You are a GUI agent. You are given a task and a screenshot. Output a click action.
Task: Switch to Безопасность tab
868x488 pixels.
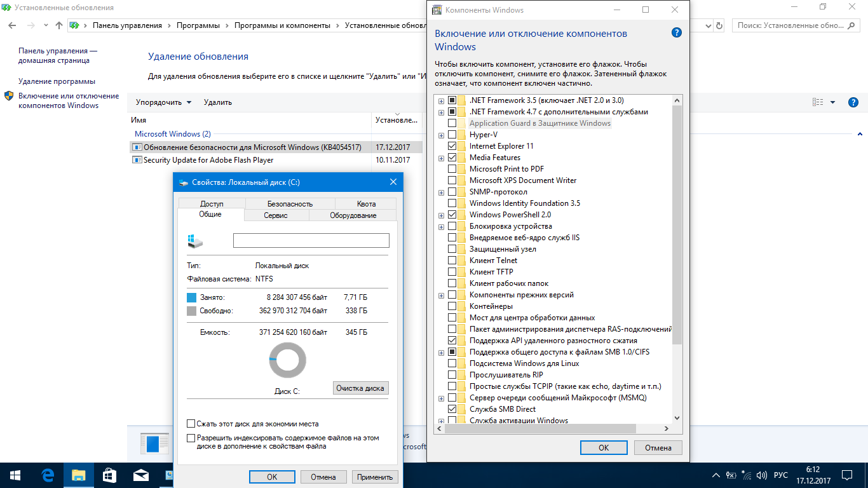coord(290,204)
